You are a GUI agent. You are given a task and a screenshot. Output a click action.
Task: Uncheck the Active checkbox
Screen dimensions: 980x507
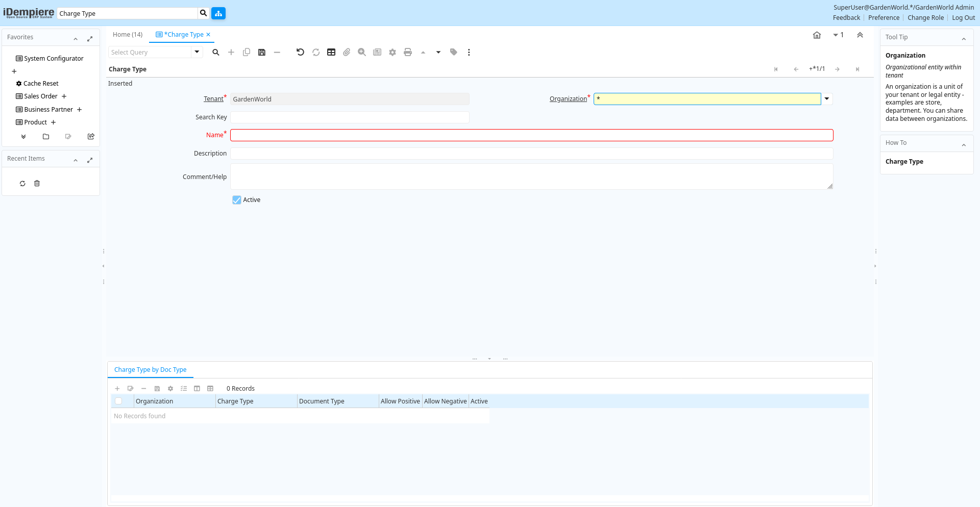click(x=237, y=200)
